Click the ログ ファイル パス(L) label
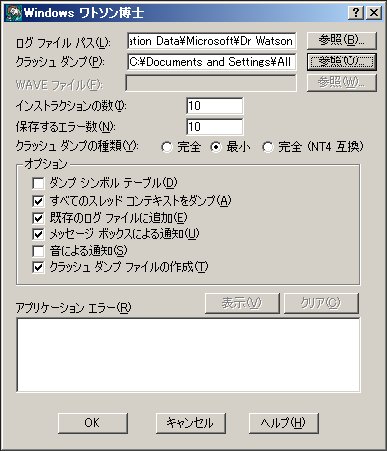387x451 pixels. (x=63, y=43)
